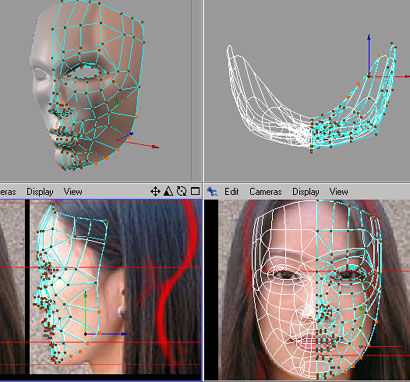Click the vertical divider between the top viewports
410x382 pixels.
click(x=202, y=91)
